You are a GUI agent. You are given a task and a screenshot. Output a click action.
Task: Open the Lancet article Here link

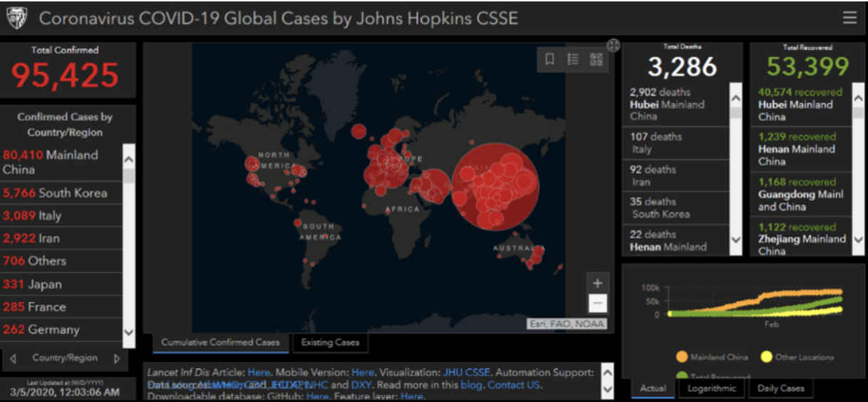tap(259, 372)
